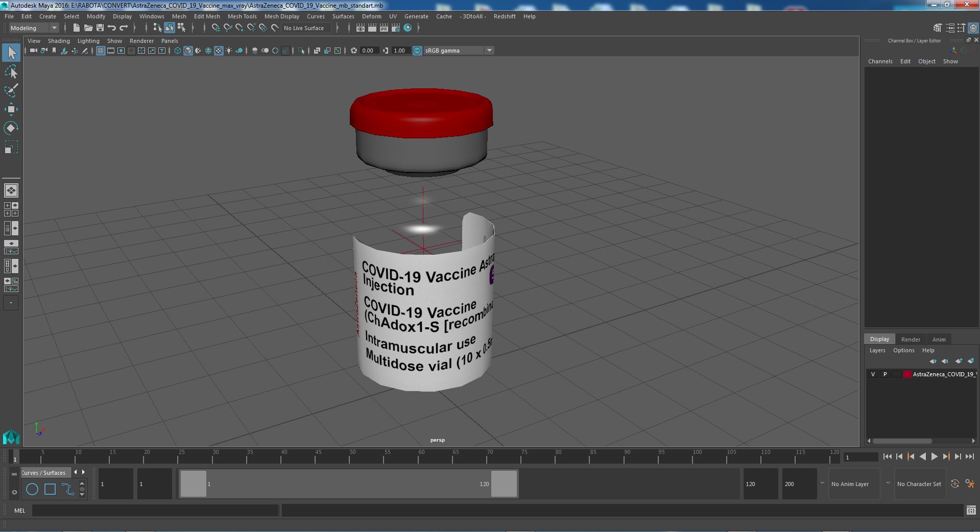Redo the last undone action

tap(124, 28)
